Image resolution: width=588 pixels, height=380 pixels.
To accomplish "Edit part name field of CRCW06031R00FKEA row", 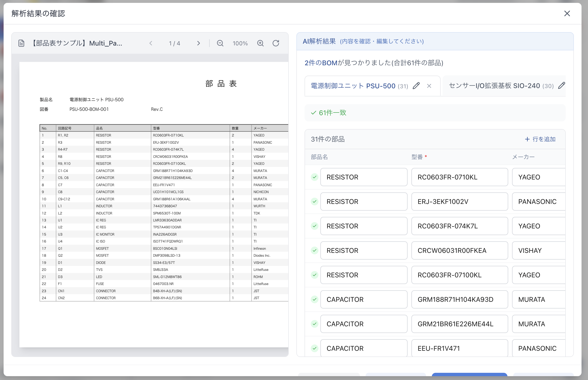I will pos(364,250).
